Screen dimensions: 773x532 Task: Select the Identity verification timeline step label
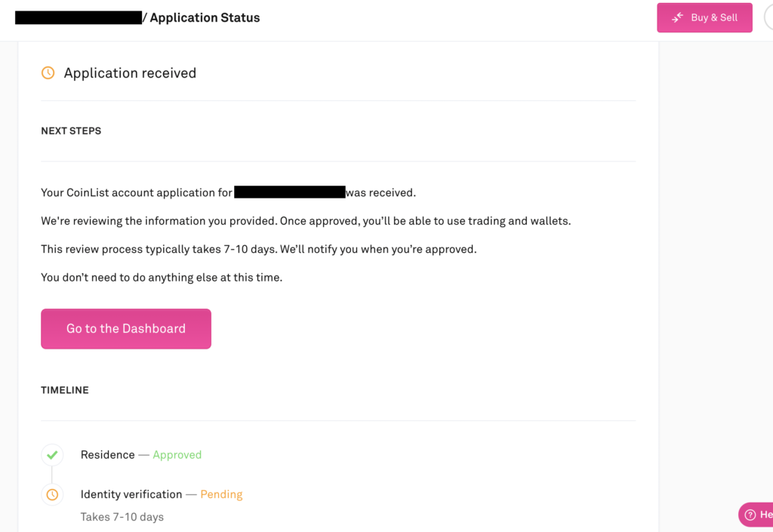pyautogui.click(x=131, y=494)
